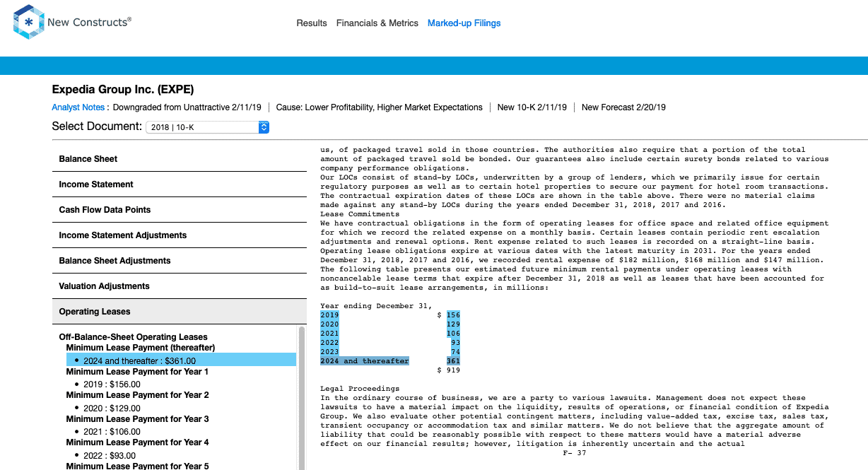Click 'Downgraded from Unattractive 2/11/19' note

point(187,107)
